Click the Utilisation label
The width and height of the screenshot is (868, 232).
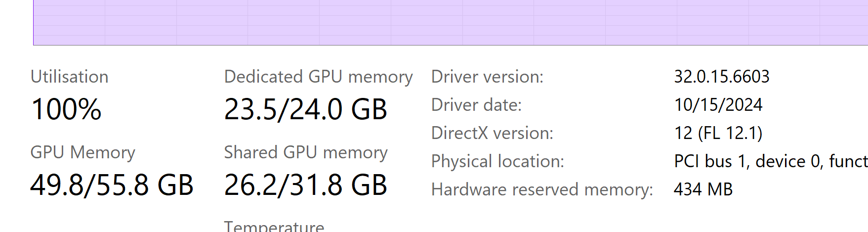point(70,77)
